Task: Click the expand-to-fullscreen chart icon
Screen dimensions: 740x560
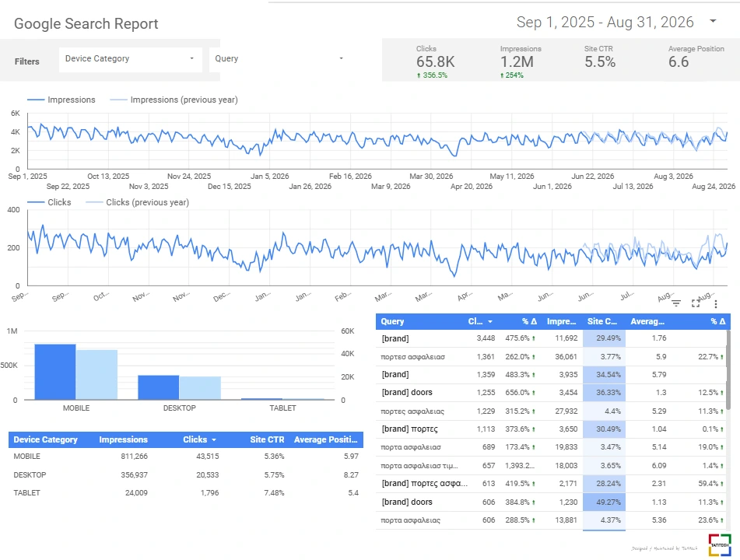Action: pyautogui.click(x=696, y=303)
